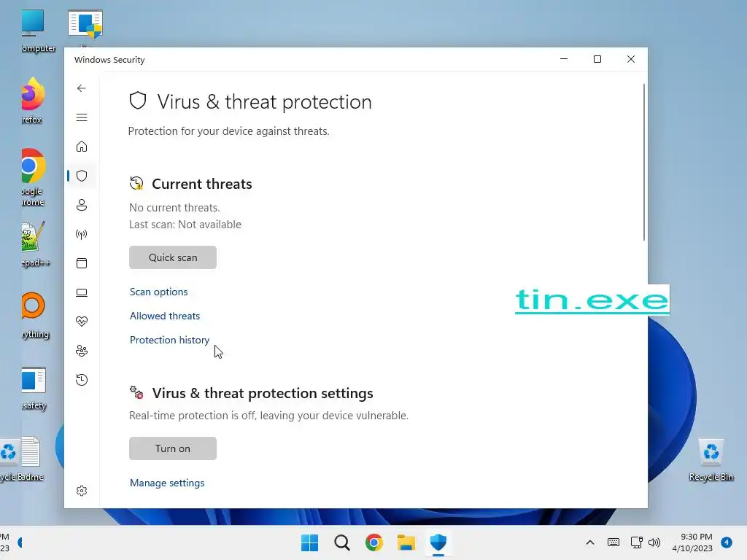Viewport: 747px width, 560px height.
Task: Select the safety desktop shortcut
Action: point(34,388)
